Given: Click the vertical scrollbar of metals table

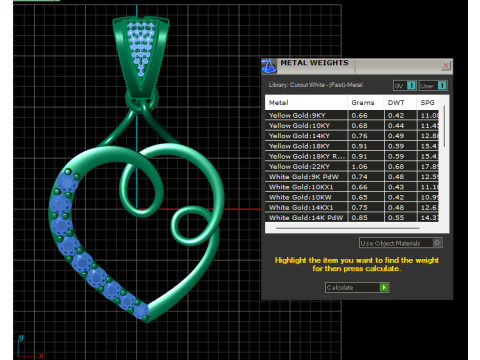Looking at the screenshot, I should coord(444,127).
